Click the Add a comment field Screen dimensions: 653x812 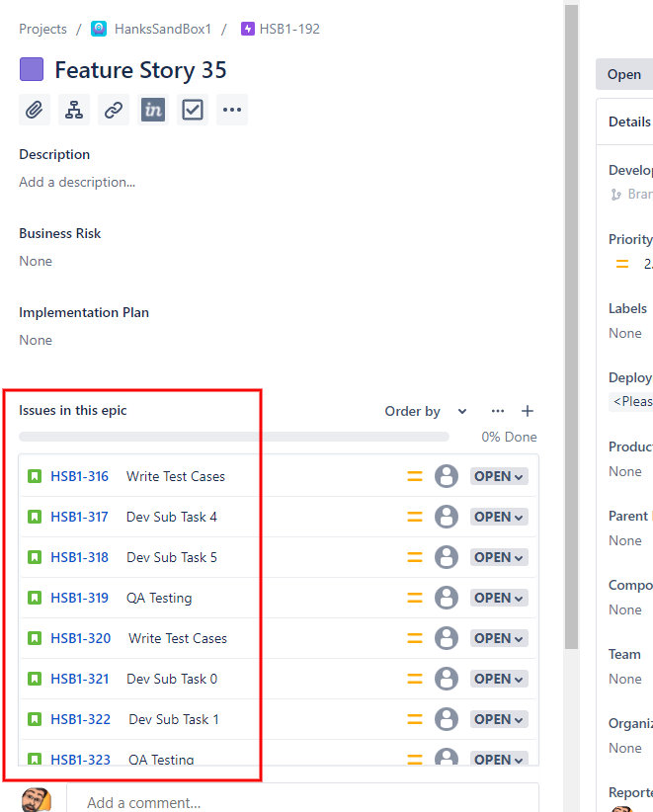302,798
